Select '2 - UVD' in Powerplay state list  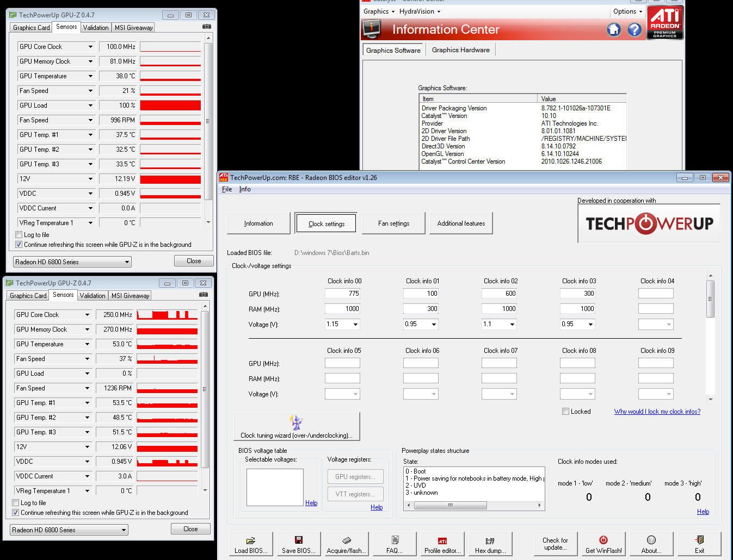pos(474,486)
